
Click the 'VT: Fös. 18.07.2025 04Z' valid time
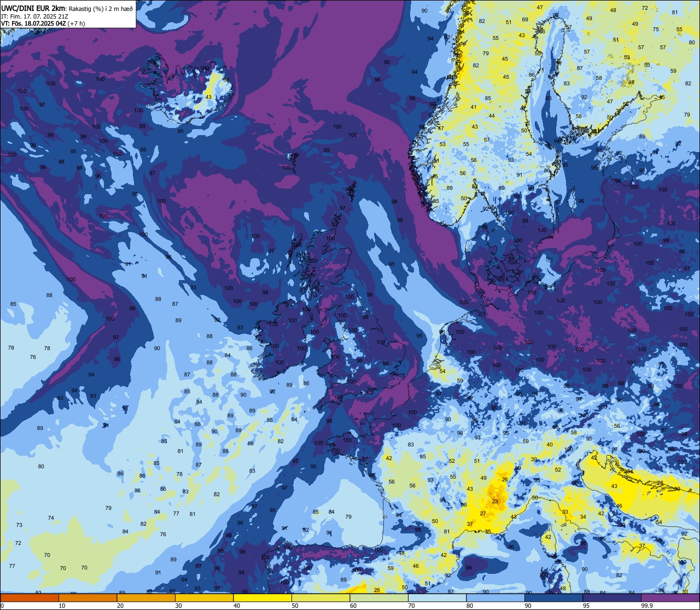pyautogui.click(x=34, y=23)
